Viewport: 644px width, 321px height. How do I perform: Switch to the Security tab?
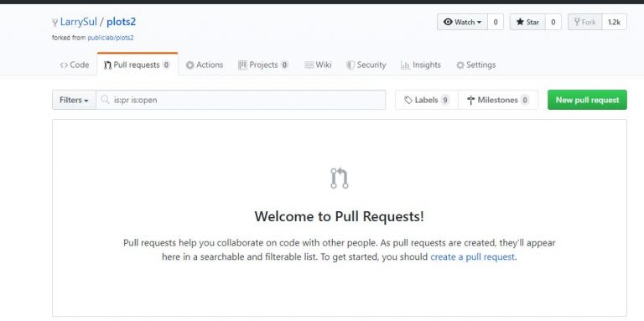tap(366, 65)
